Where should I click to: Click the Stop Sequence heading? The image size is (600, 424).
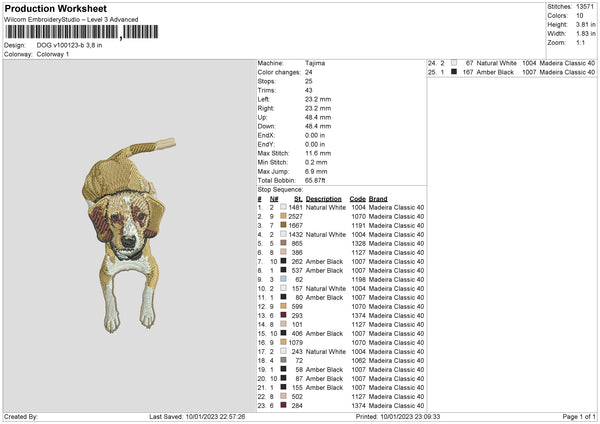[280, 189]
